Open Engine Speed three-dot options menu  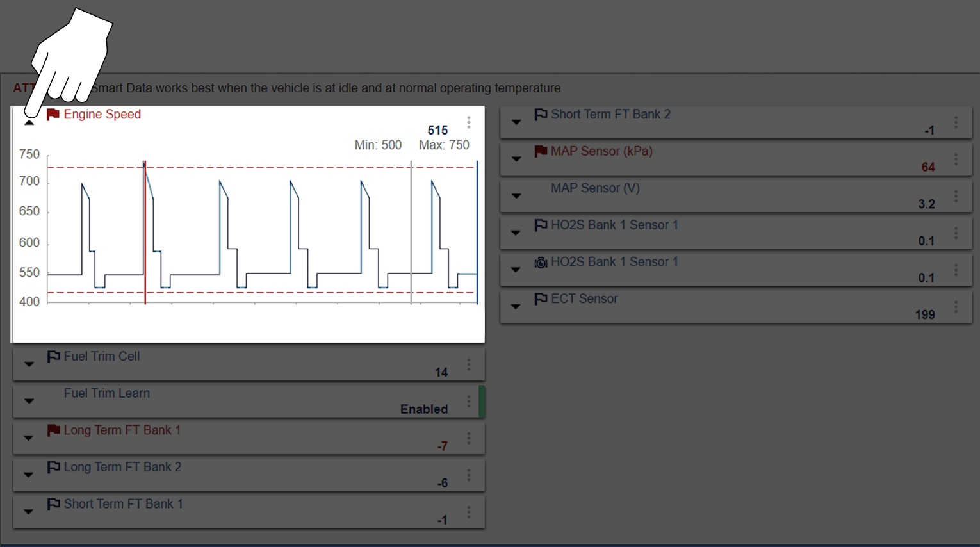[x=469, y=122]
